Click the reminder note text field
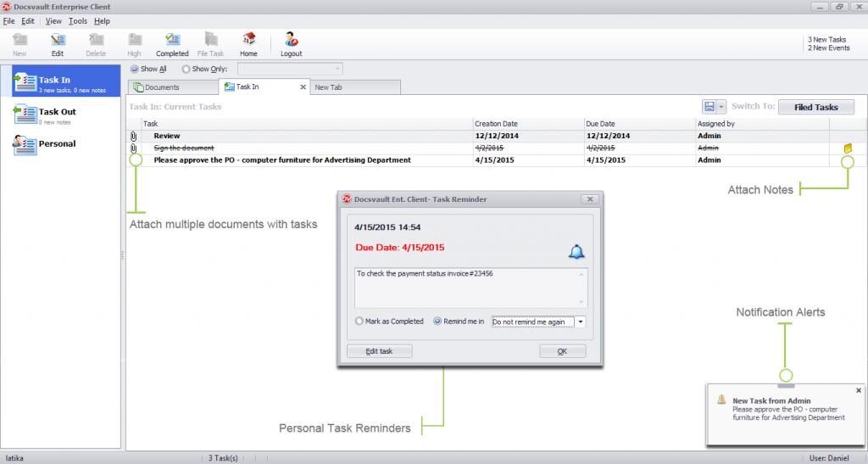The height and width of the screenshot is (464, 868). coord(465,287)
